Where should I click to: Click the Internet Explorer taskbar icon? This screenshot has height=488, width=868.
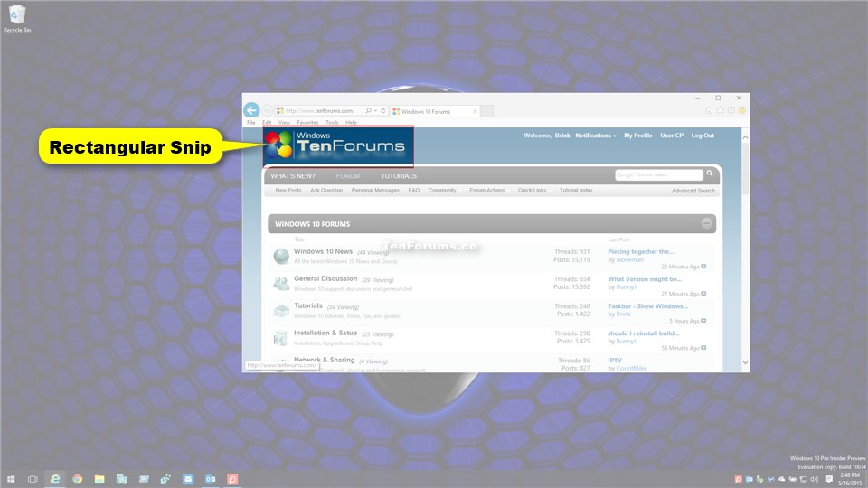[x=55, y=479]
